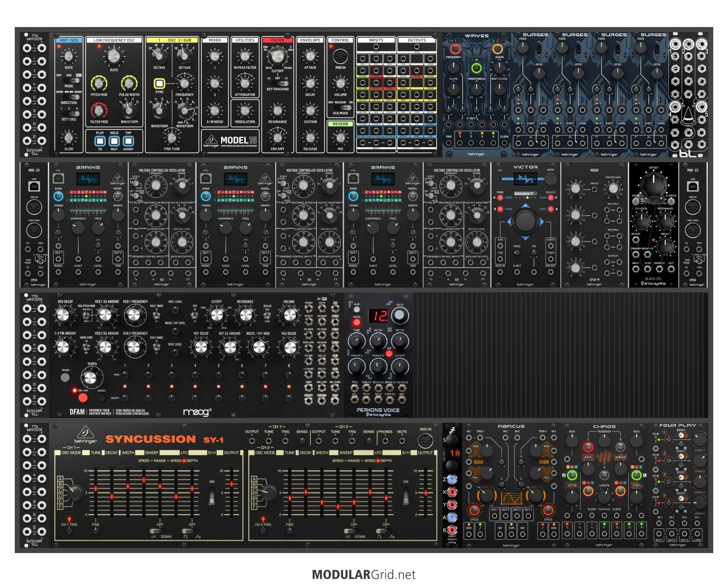Toggle the DFAM SEQ PITCH MOD switch
Screen dimensions: 728x585
[x=87, y=315]
